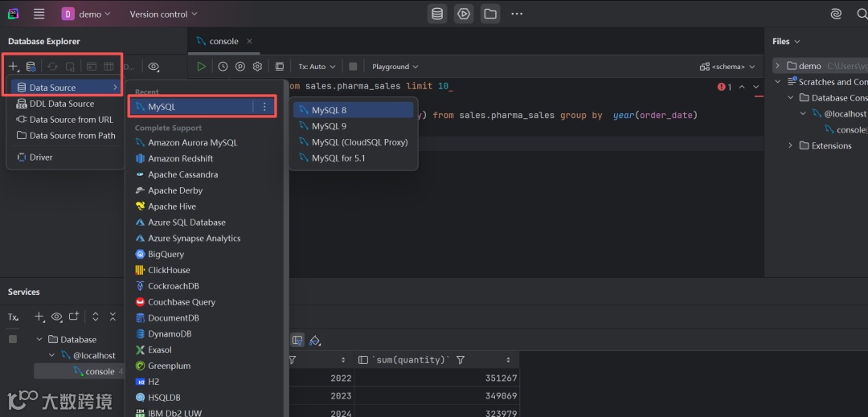The image size is (868, 417).
Task: Run the query with green Execute button
Action: pyautogui.click(x=202, y=67)
